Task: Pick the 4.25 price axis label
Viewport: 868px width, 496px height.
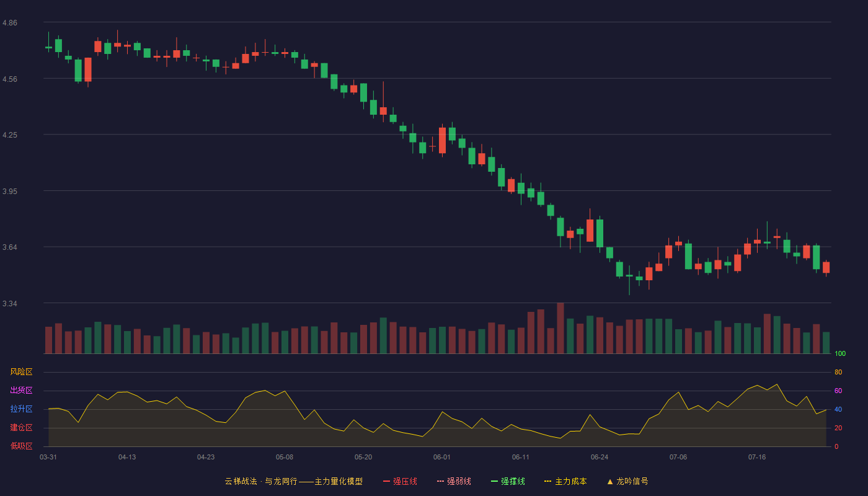Action: click(x=10, y=135)
